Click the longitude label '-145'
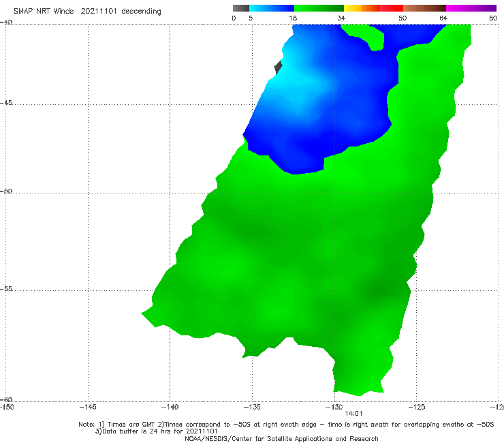 coord(88,407)
